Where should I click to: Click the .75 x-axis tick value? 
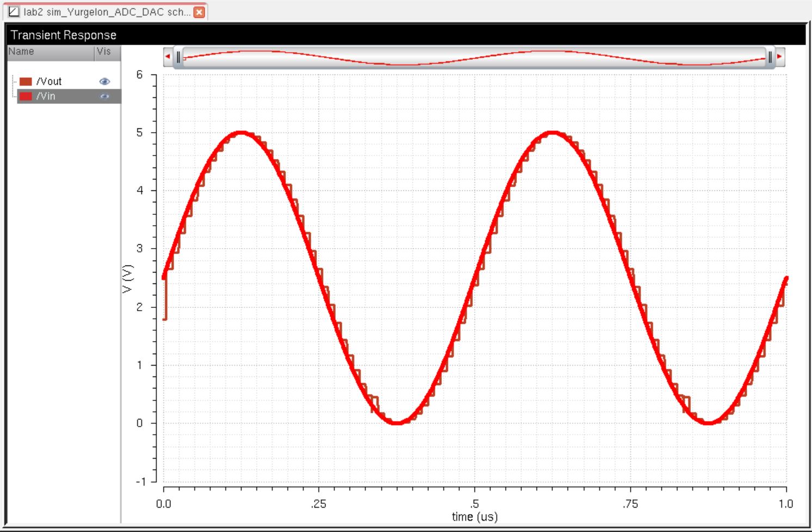pos(630,504)
